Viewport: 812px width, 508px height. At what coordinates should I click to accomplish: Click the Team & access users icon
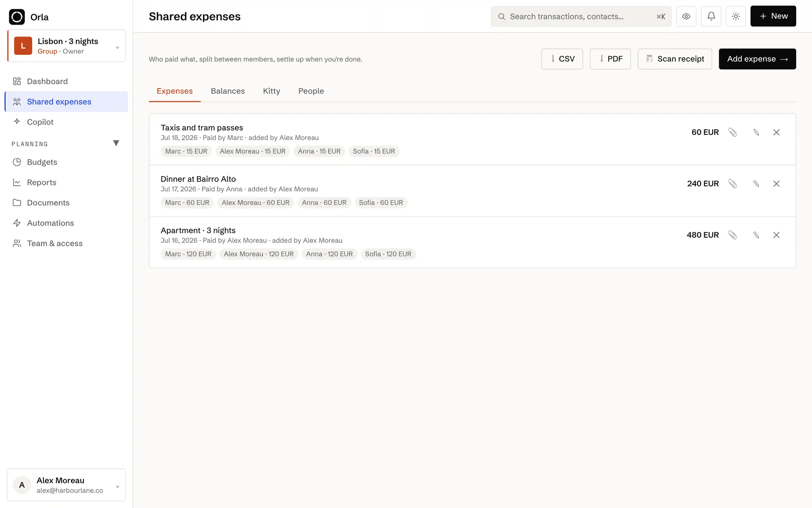pyautogui.click(x=17, y=243)
